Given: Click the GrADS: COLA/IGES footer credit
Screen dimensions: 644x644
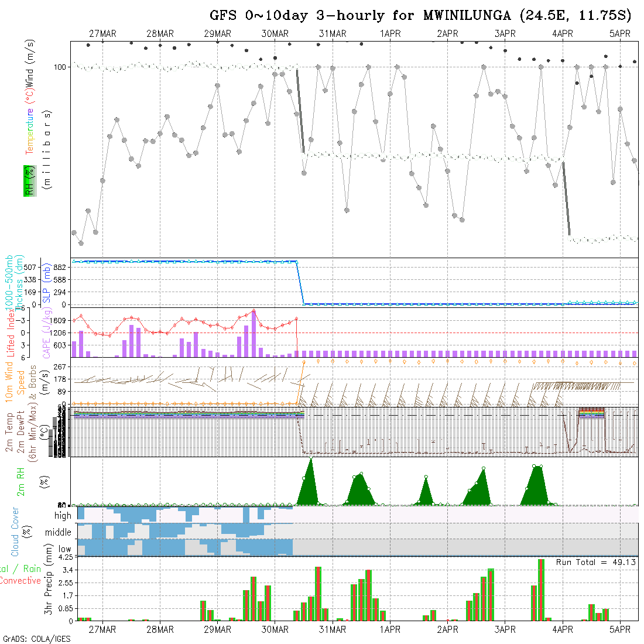Looking at the screenshot, I should pos(36,639).
